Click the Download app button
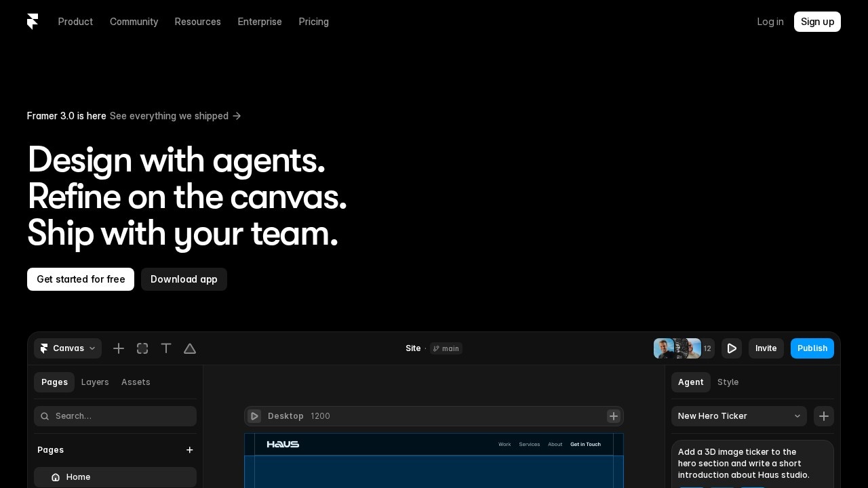The image size is (868, 488). [184, 279]
